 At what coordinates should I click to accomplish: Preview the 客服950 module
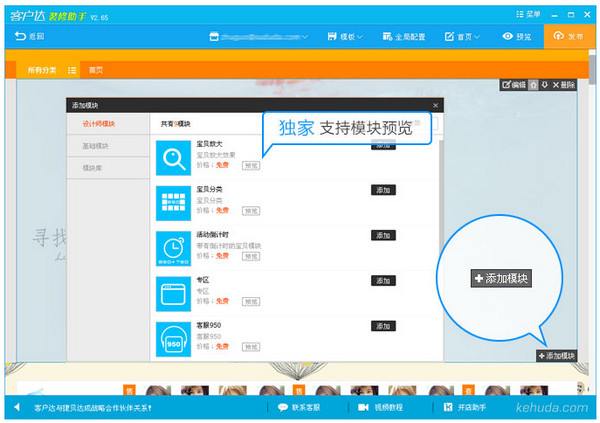pyautogui.click(x=251, y=347)
